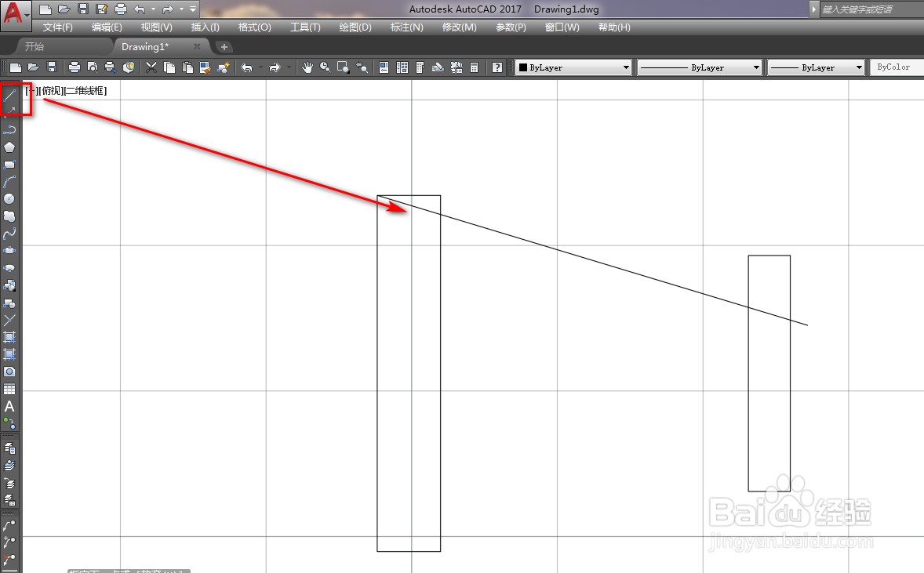Select the Rectangle draw tool
This screenshot has width=924, height=573.
tap(9, 165)
